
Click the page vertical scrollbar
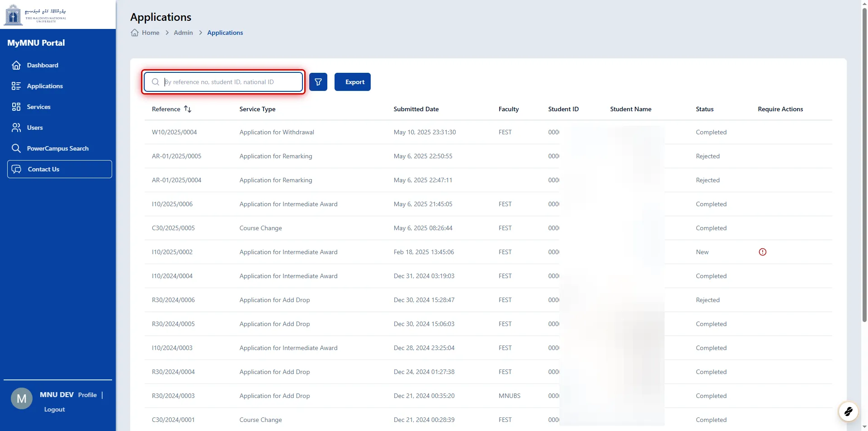pyautogui.click(x=864, y=165)
